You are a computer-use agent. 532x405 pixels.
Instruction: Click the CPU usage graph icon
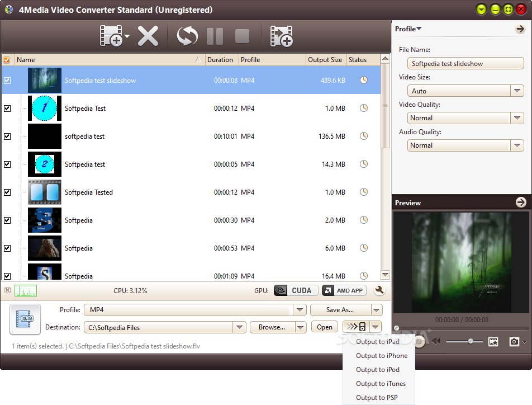tap(26, 290)
